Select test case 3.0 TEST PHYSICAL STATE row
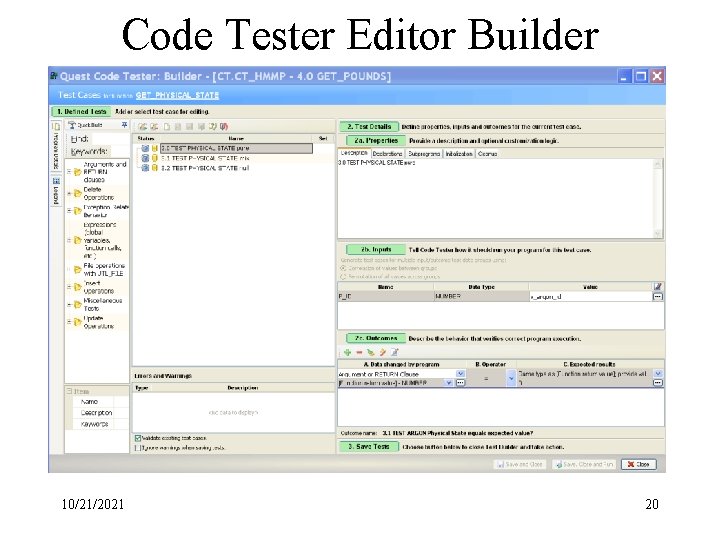 click(x=236, y=148)
